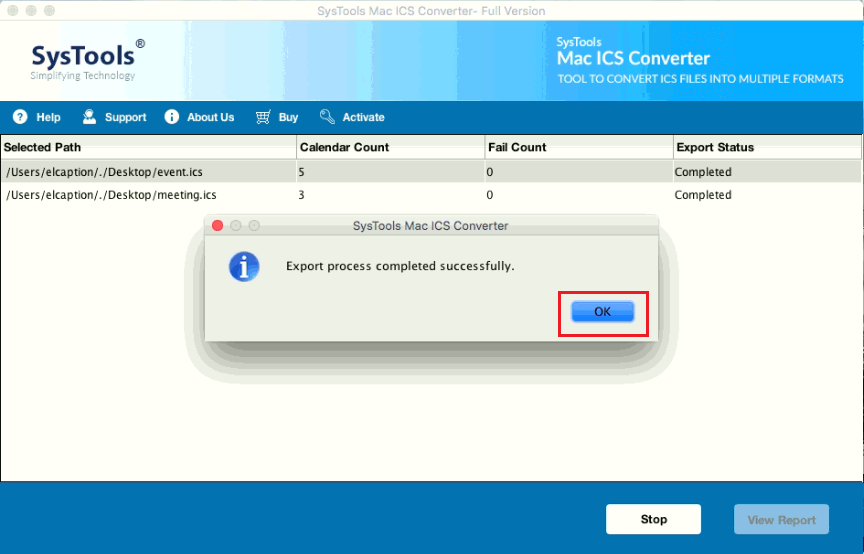Viewport: 864px width, 554px height.
Task: Click the Calendar Count column header
Action: [x=391, y=147]
